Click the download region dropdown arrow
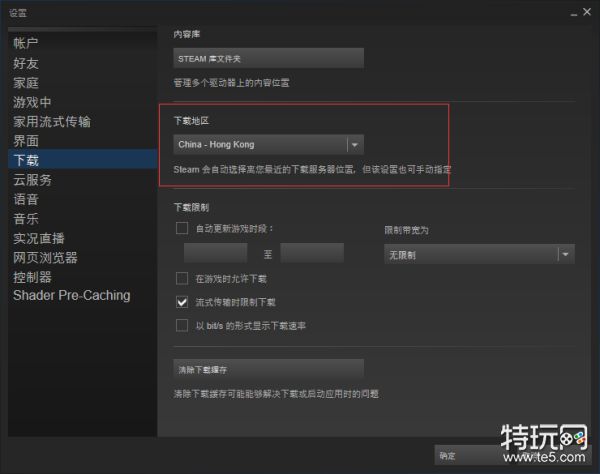Image resolution: width=600 pixels, height=474 pixels. pos(355,145)
